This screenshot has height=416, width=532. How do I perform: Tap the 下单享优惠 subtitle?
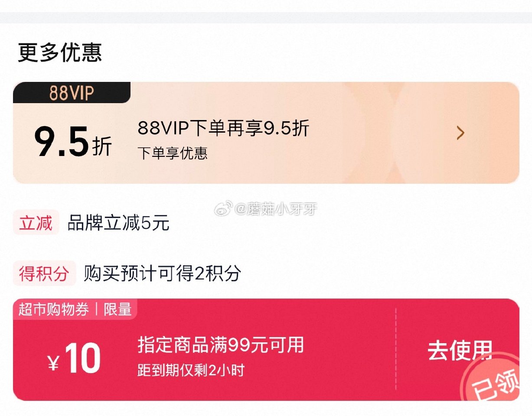[173, 153]
